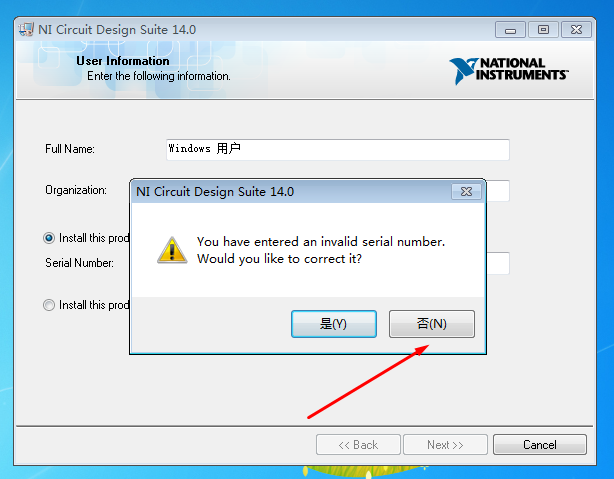Screen dimensions: 614x479
Task: Click the 'Next >>' button
Action: point(445,445)
